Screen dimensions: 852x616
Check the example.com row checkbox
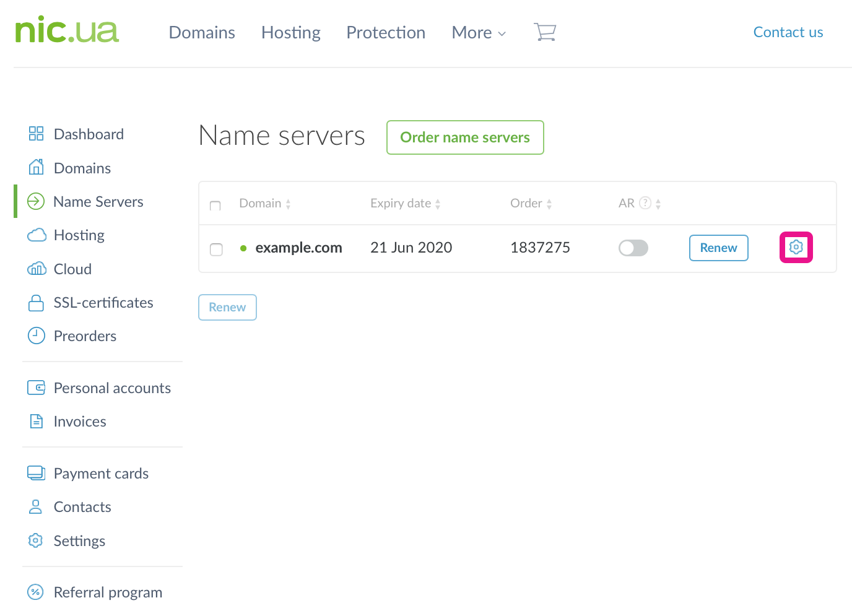[216, 249]
